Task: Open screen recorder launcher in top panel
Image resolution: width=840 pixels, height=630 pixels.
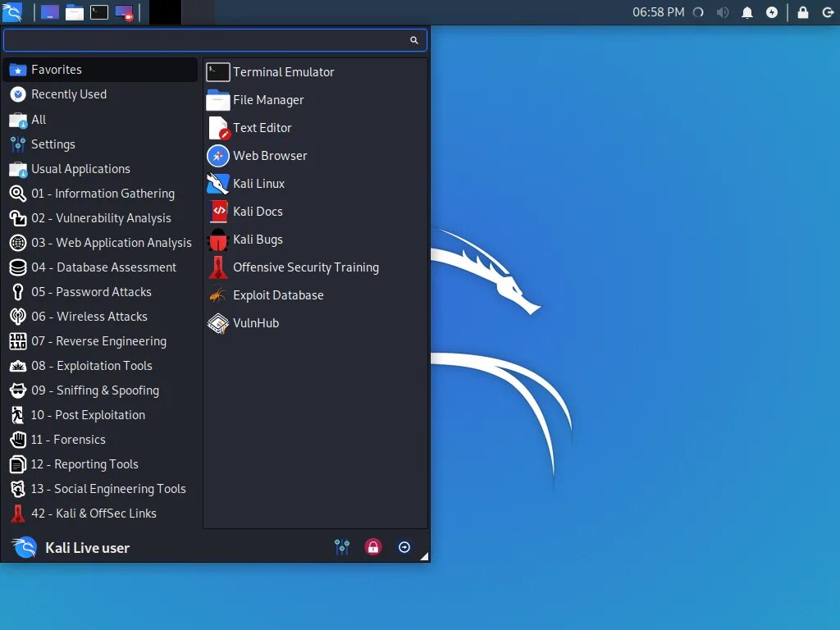Action: pyautogui.click(x=124, y=12)
